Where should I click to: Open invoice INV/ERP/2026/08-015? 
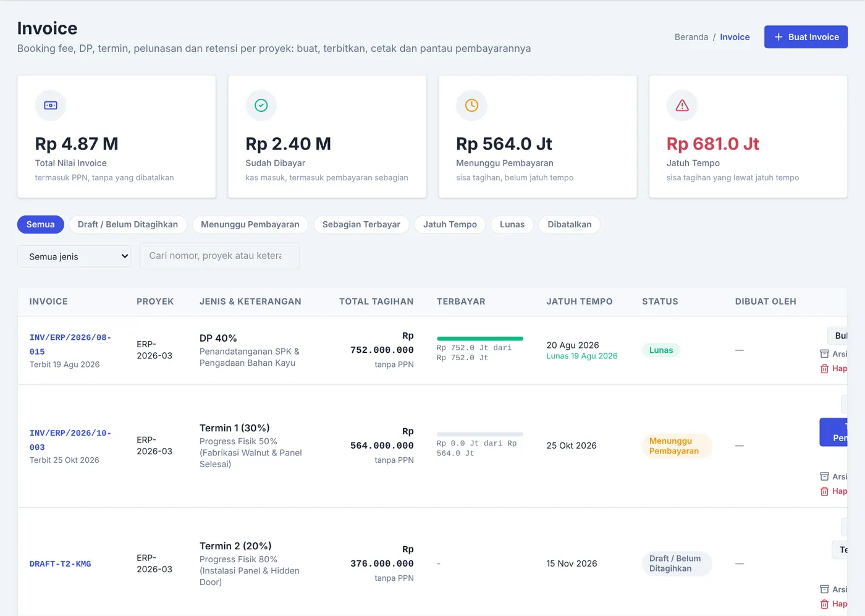point(70,344)
